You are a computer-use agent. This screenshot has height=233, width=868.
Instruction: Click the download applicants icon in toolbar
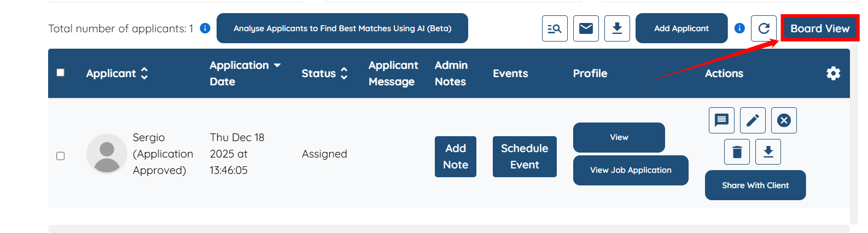pos(617,28)
